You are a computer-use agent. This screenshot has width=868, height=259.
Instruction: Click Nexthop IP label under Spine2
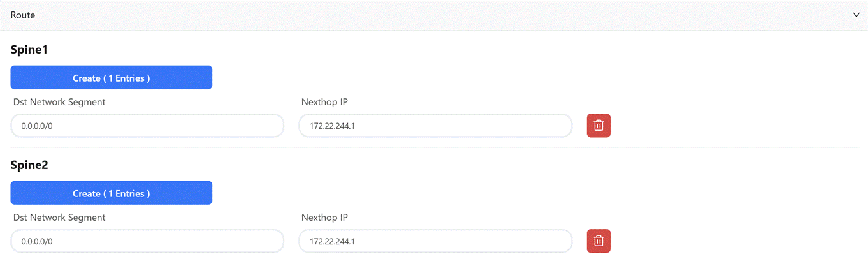325,218
